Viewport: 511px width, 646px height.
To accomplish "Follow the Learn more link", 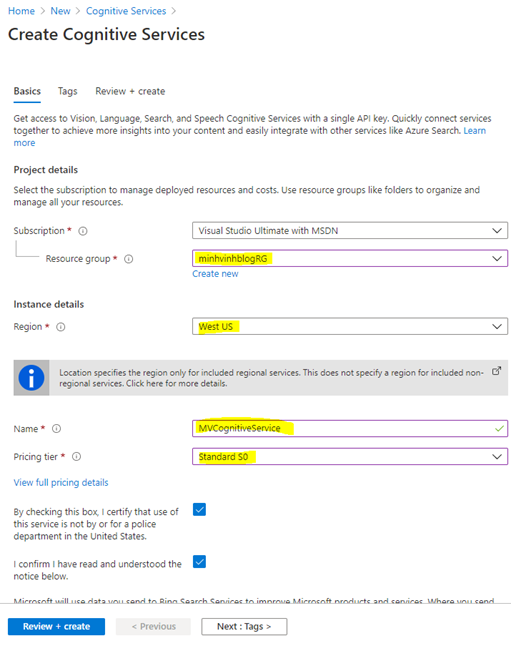I will point(475,131).
